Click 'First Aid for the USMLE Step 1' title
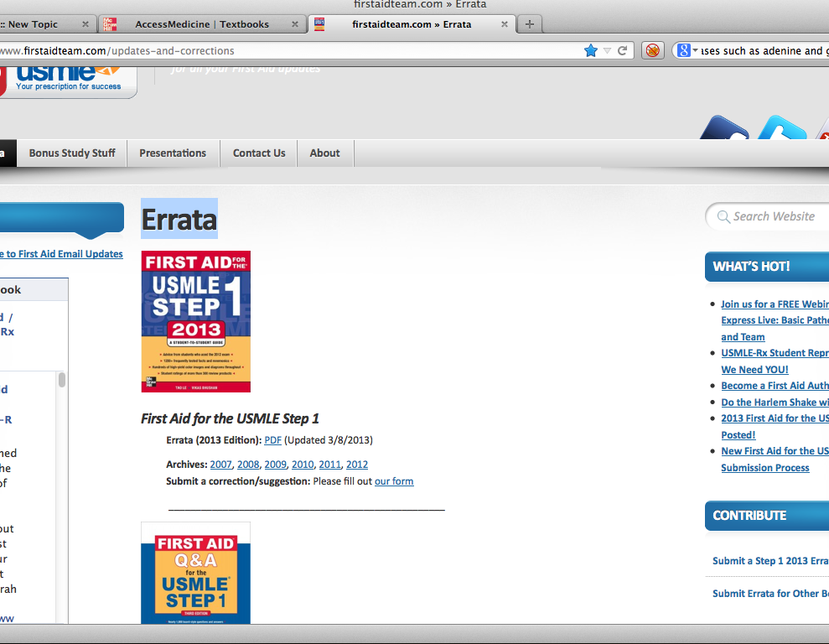 (230, 418)
